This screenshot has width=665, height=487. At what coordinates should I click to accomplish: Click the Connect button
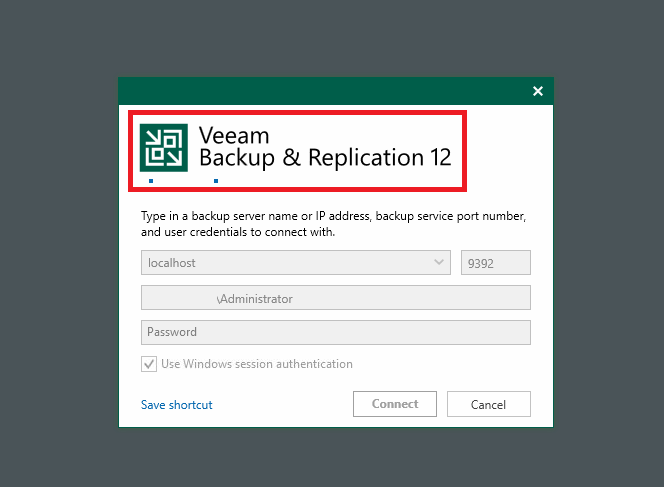(395, 404)
